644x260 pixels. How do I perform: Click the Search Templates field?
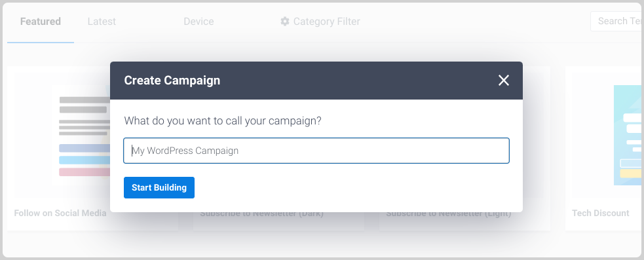[x=617, y=22]
